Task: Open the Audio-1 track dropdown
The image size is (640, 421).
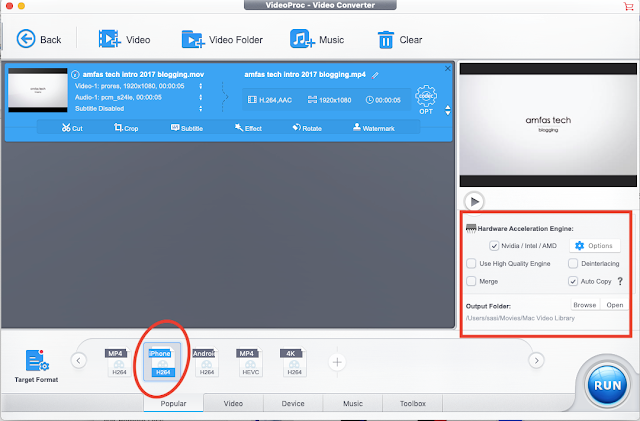Action: 200,97
